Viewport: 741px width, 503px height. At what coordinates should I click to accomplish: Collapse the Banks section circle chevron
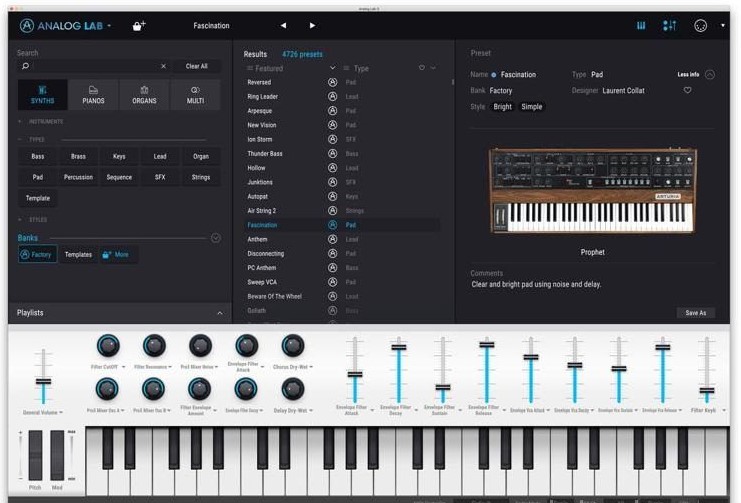215,238
